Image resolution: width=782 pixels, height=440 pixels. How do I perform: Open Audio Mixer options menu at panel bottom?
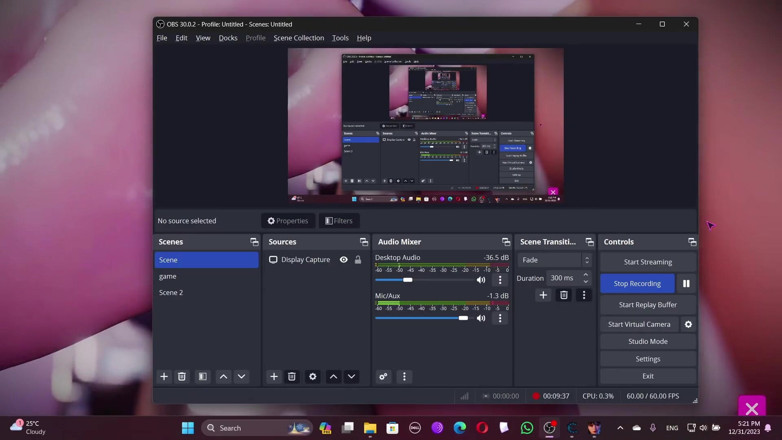404,377
